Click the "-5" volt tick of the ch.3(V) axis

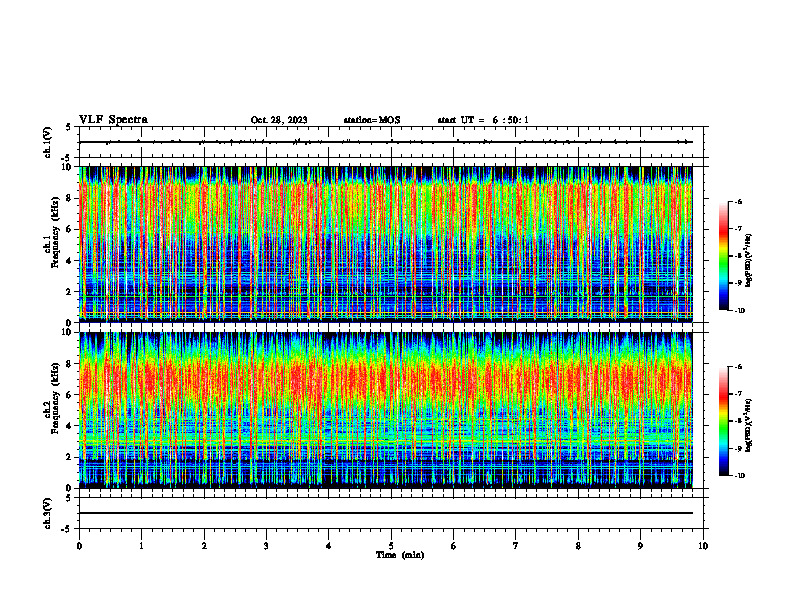coord(67,529)
